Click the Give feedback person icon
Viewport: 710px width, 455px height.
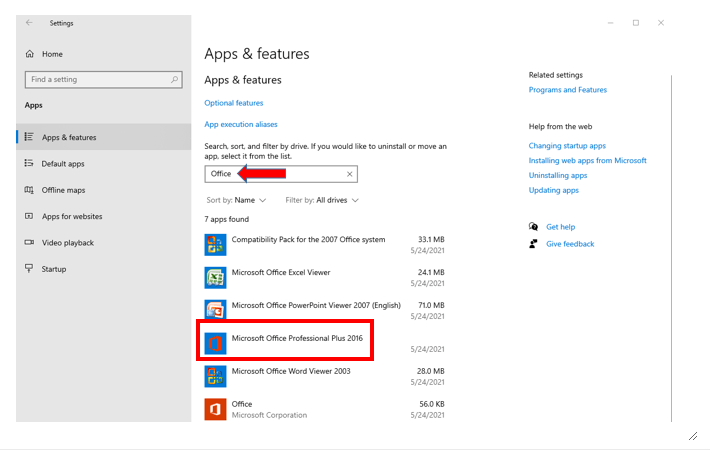coord(533,244)
